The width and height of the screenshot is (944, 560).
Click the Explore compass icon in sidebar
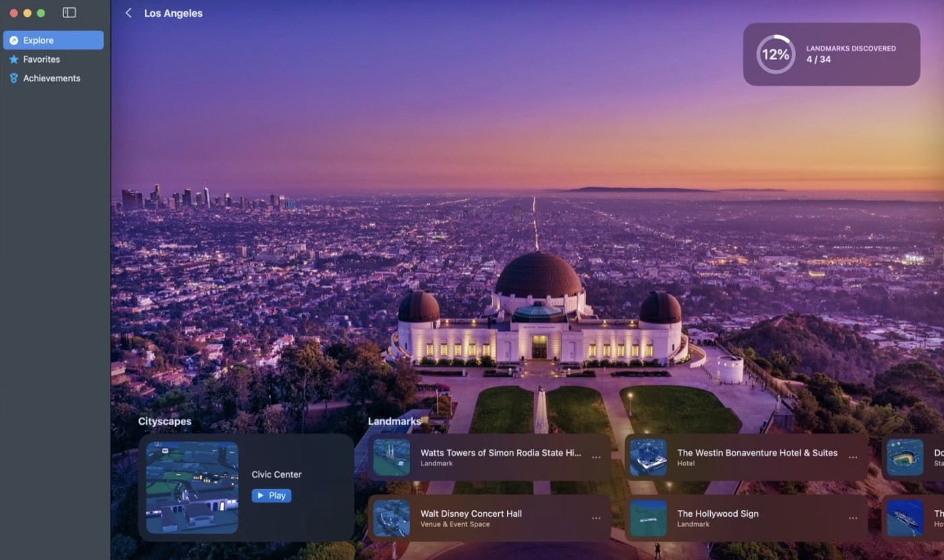point(13,40)
